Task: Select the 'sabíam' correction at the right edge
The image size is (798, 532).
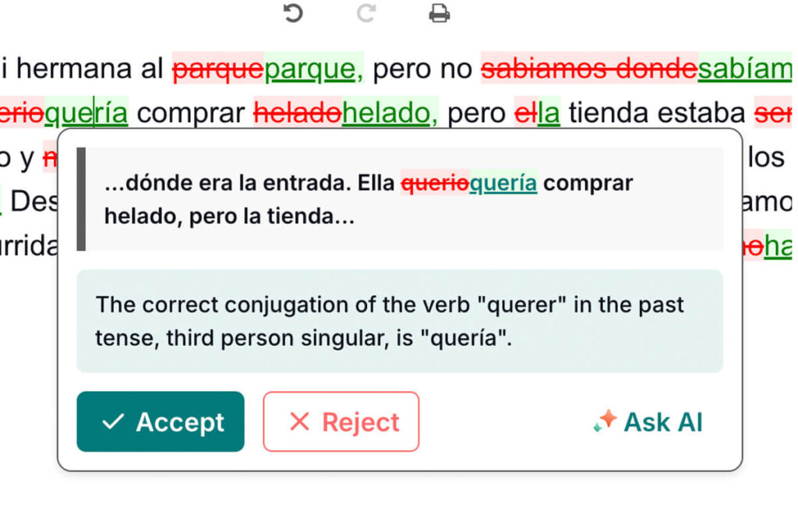Action: click(746, 68)
